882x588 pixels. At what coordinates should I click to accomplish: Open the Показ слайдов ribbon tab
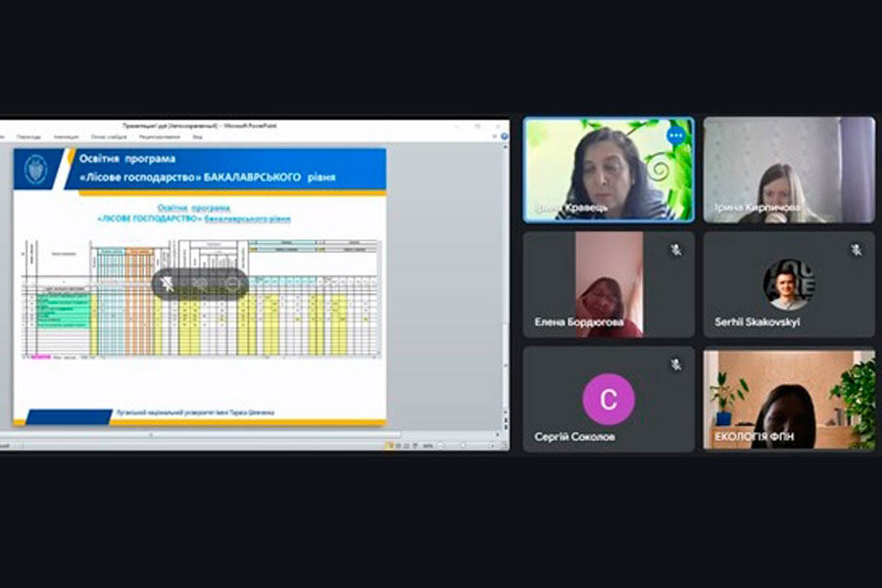[109, 137]
